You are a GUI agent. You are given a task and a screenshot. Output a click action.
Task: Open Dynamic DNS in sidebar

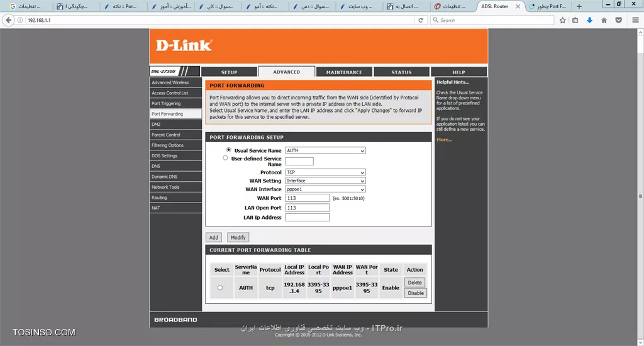(x=175, y=177)
